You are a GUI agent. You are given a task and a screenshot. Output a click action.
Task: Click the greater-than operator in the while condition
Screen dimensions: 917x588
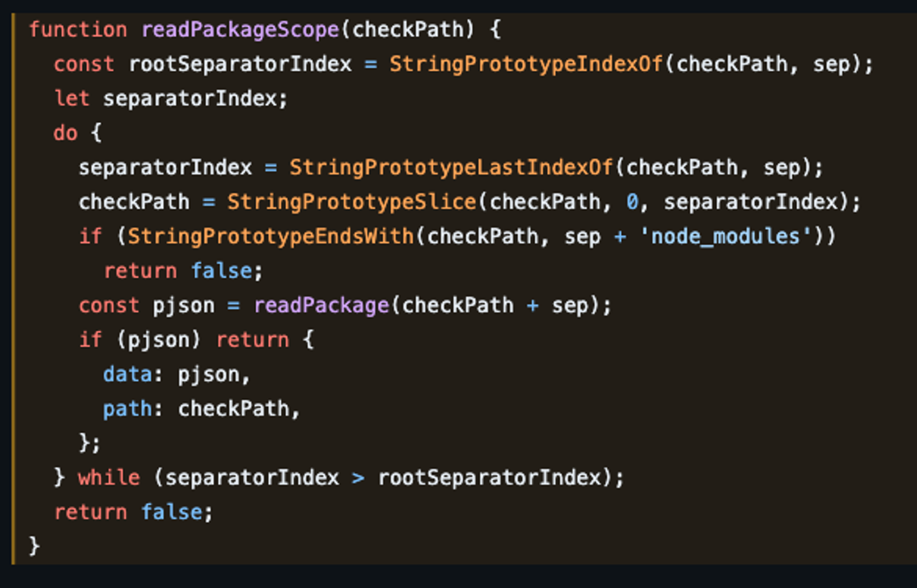coord(358,478)
